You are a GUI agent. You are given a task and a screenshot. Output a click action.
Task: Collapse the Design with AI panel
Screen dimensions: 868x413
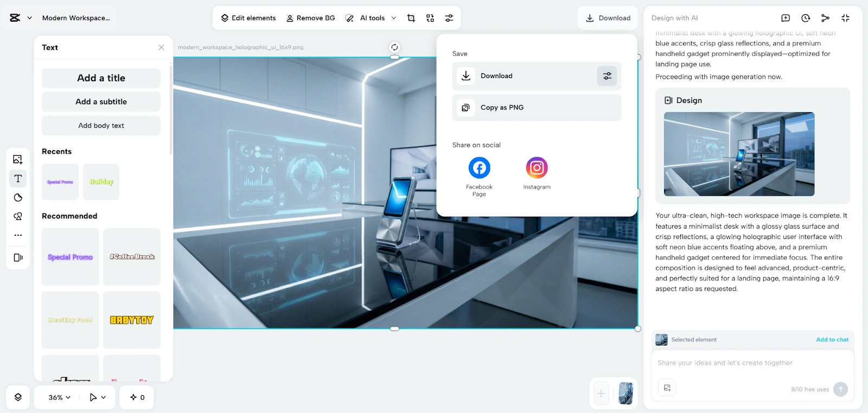(x=845, y=18)
